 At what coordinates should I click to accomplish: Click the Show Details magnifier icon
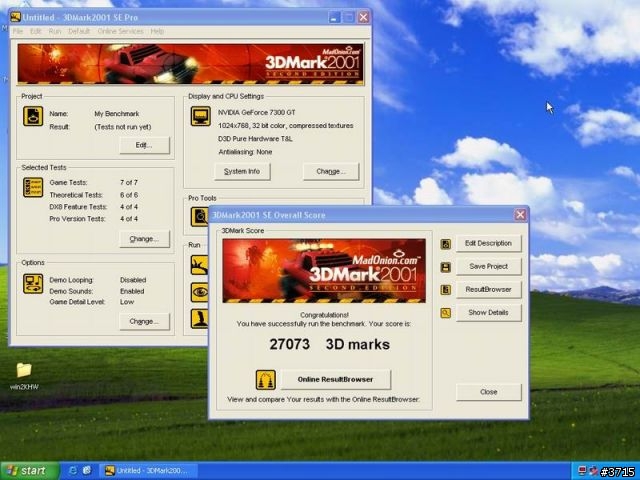[446, 313]
